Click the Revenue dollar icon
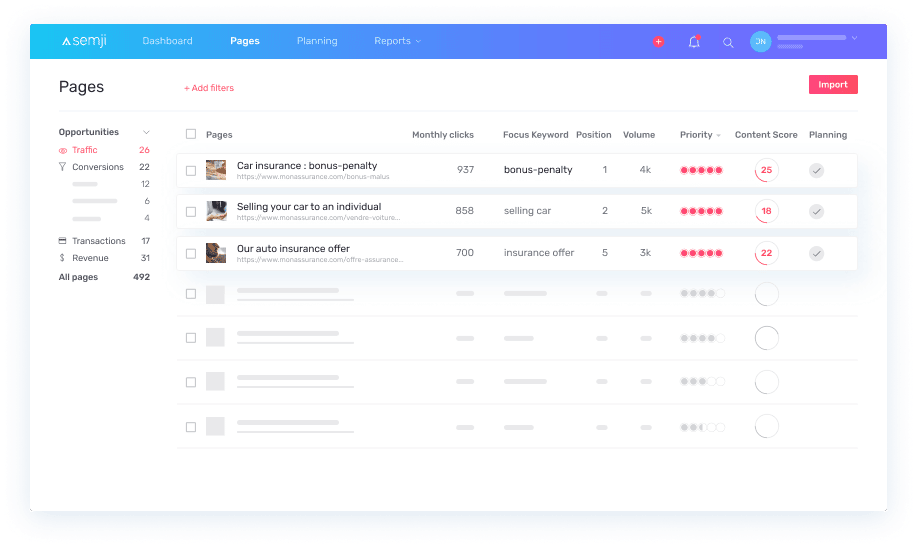The image size is (917, 547). coord(62,257)
